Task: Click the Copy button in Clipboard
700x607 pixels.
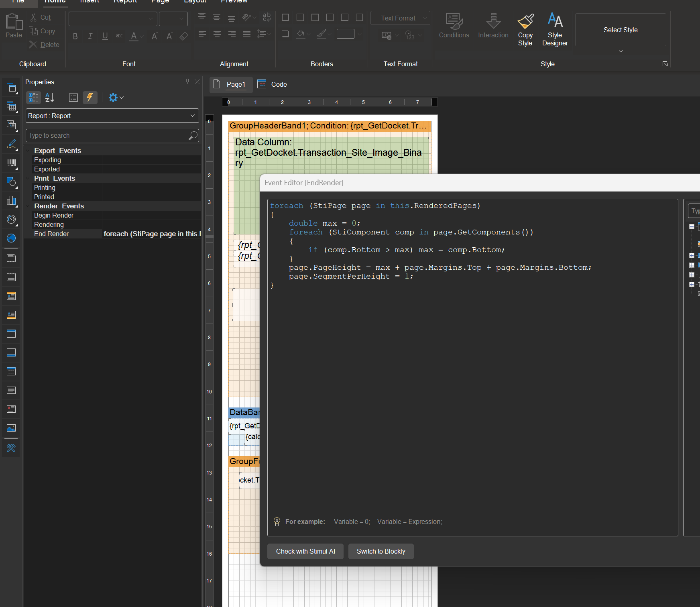Action: [x=43, y=31]
